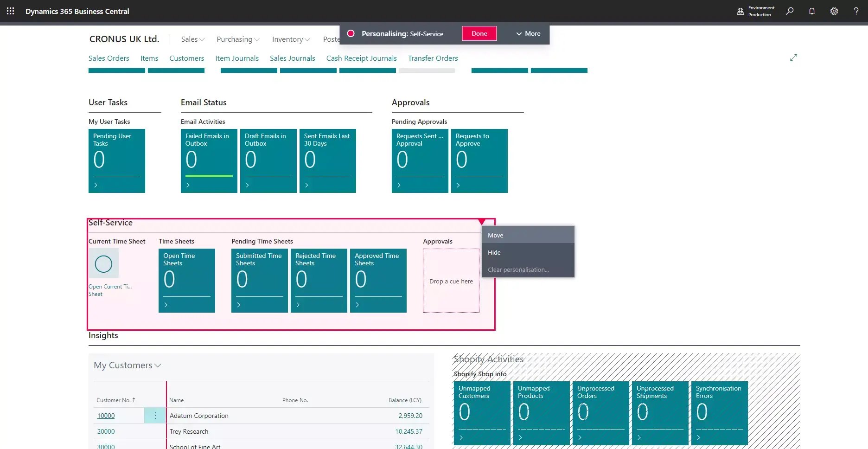The height and width of the screenshot is (449, 868).
Task: Click the expand page arrows icon
Action: [x=793, y=58]
